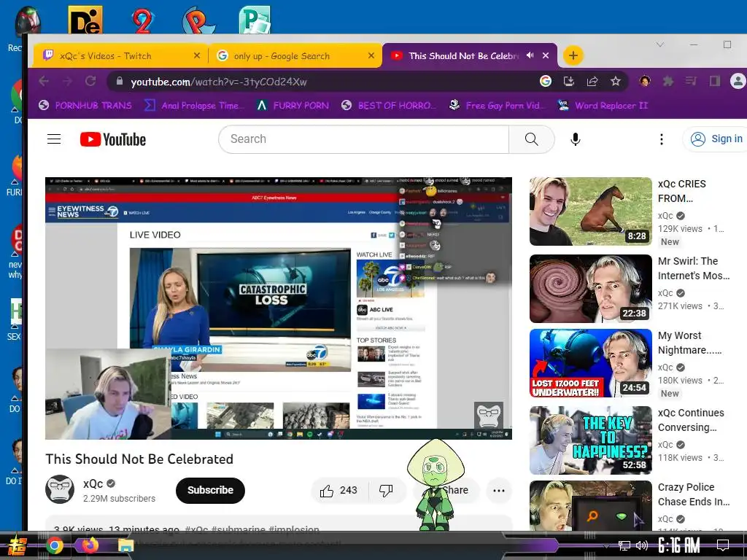
Task: Click the video title This Should Not Be Celebrated
Action: [139, 459]
